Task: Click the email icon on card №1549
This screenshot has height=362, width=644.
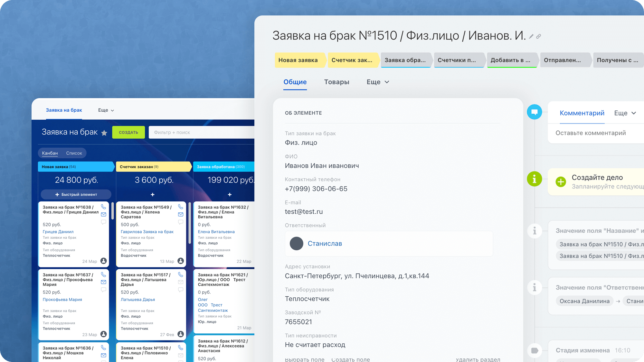Action: point(181,214)
